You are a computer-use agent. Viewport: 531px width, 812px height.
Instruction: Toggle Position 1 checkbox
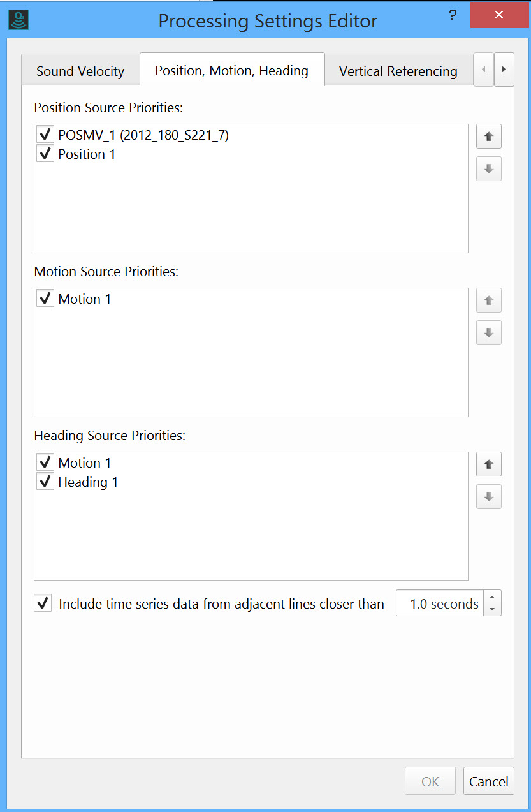(45, 154)
